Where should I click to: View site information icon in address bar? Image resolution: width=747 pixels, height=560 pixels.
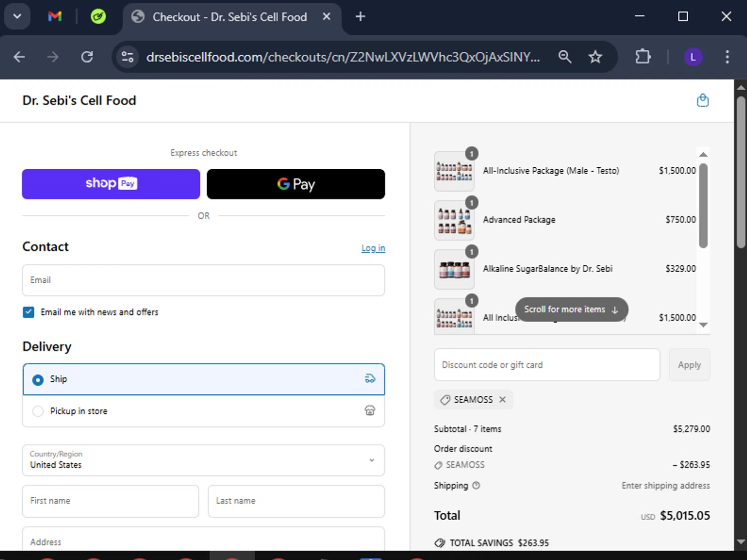(127, 57)
